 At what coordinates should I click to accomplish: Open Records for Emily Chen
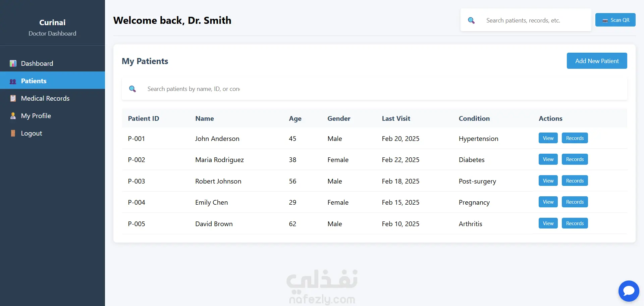[575, 202]
